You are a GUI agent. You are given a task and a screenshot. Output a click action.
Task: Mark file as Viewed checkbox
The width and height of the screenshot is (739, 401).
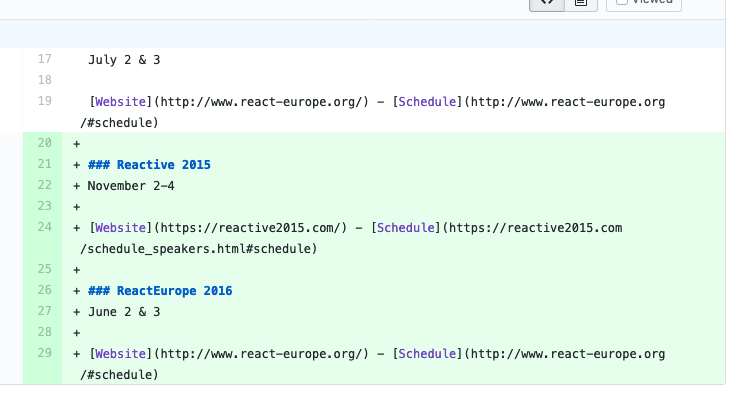(x=622, y=2)
